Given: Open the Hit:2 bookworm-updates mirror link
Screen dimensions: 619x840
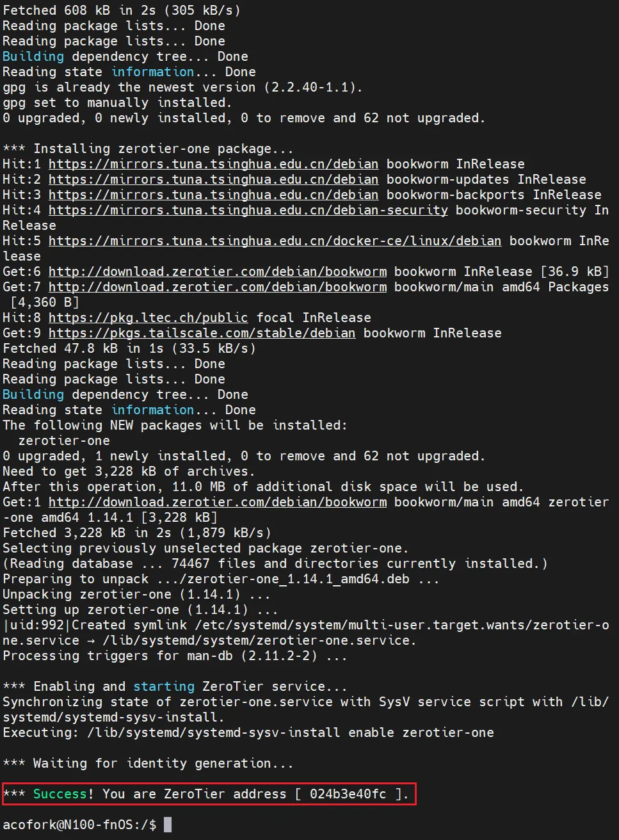Looking at the screenshot, I should click(x=213, y=179).
